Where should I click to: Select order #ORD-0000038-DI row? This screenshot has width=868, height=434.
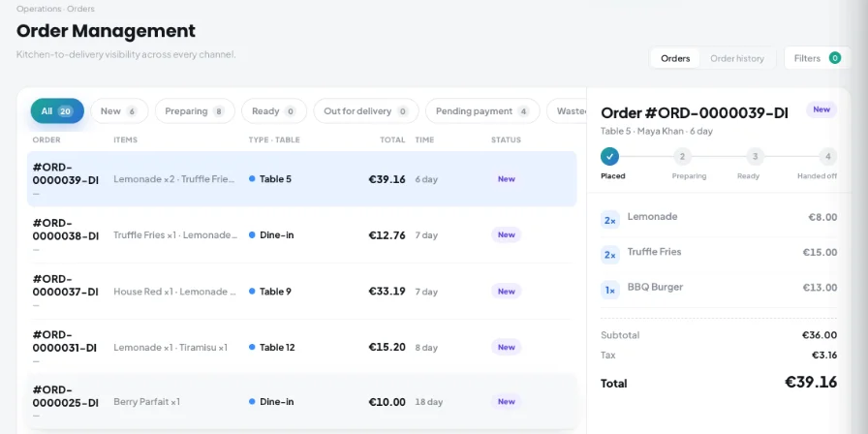(x=301, y=234)
